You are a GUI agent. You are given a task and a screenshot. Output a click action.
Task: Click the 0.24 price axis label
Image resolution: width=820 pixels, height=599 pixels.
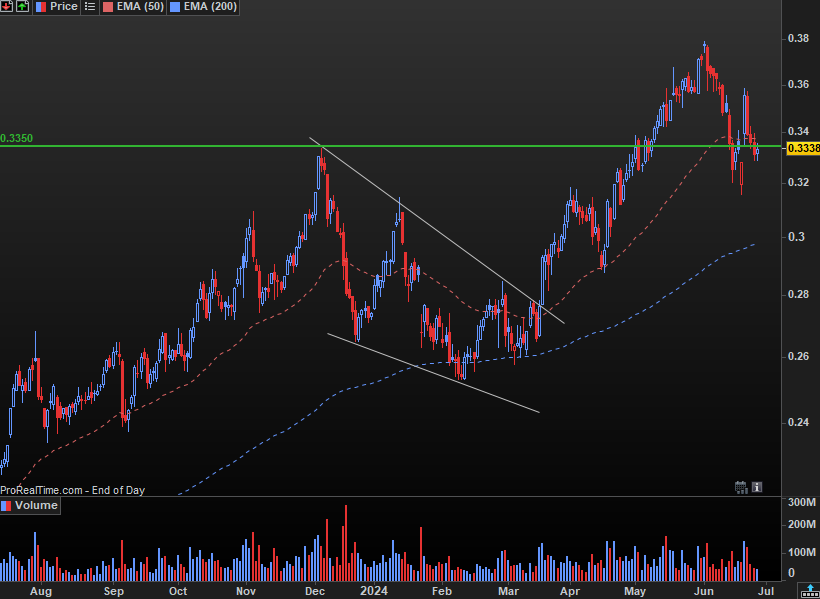click(x=798, y=422)
